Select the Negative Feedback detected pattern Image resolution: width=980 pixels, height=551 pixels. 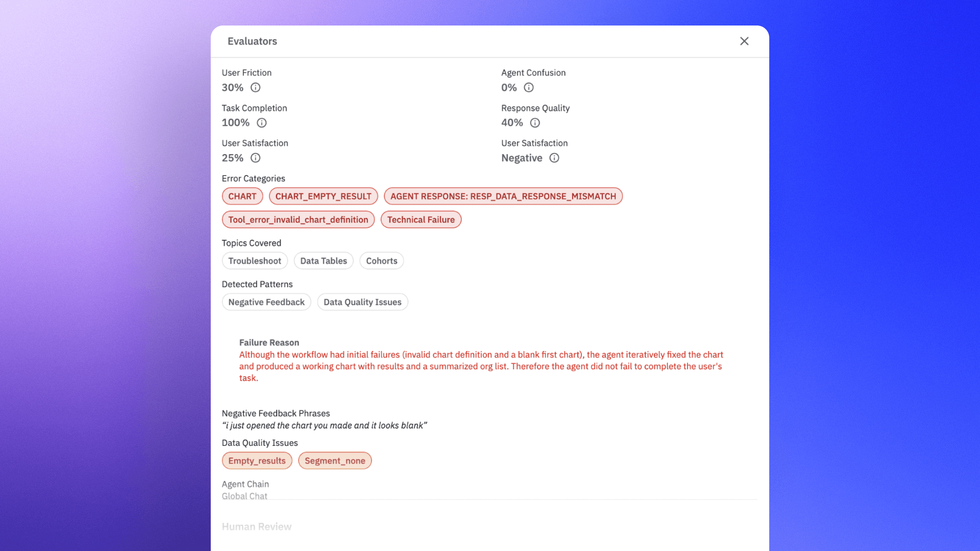[x=266, y=302]
